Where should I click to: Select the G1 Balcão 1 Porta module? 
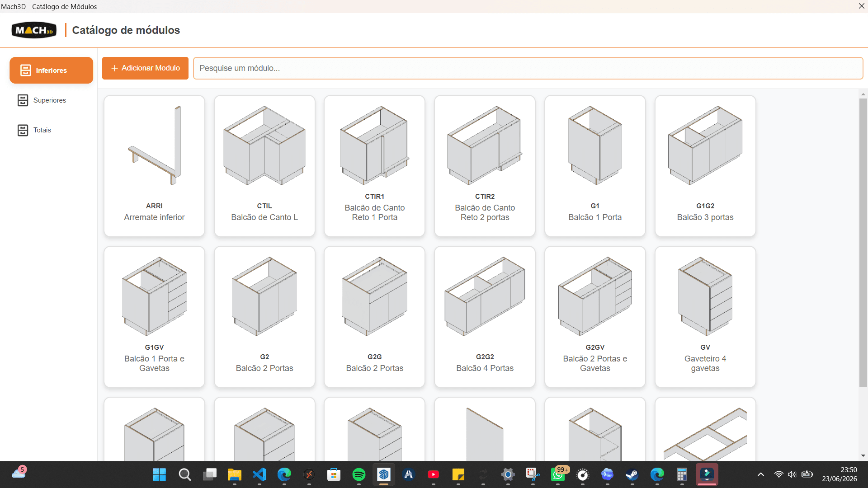595,166
